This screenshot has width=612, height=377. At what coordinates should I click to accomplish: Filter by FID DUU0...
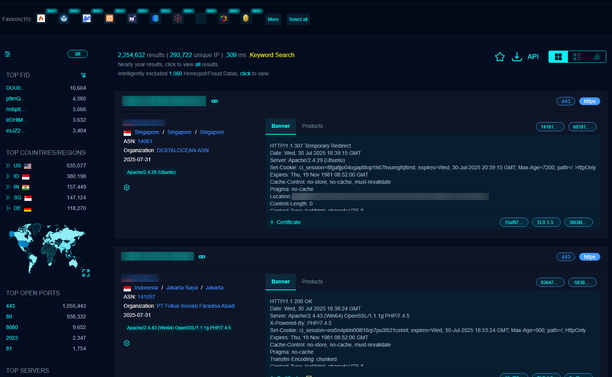tap(16, 88)
